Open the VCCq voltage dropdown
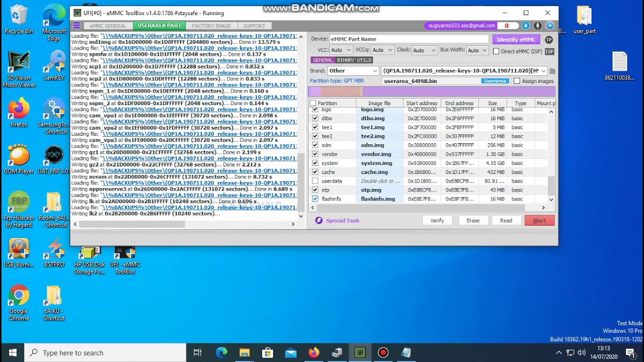Screen dimensions: 644x362 tap(382, 50)
